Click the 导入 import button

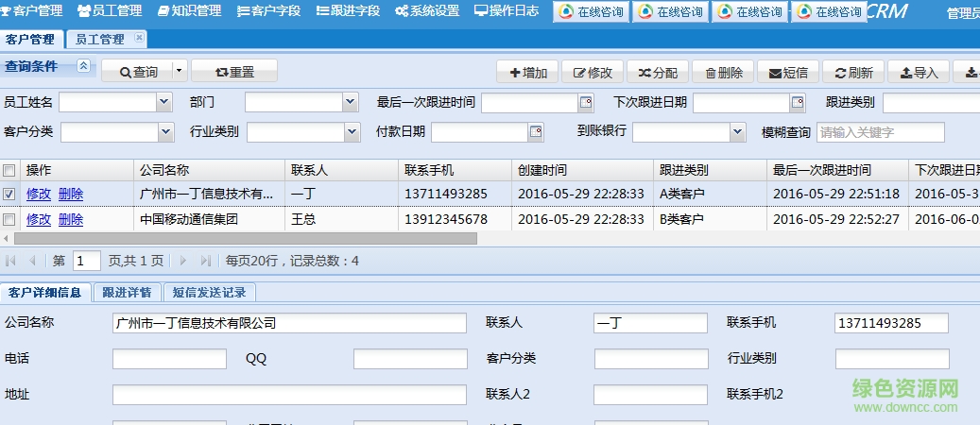coord(919,73)
